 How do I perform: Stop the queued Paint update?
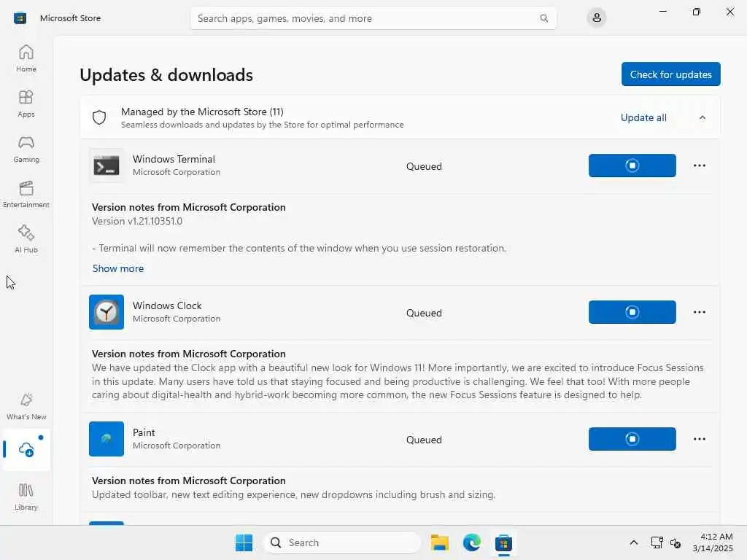pyautogui.click(x=632, y=438)
